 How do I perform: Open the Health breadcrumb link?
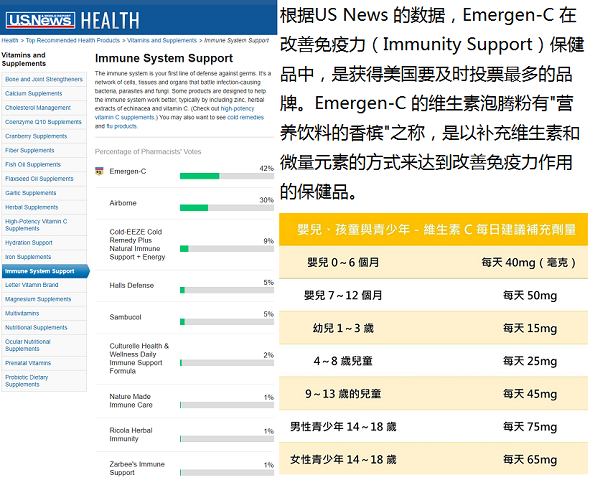pyautogui.click(x=10, y=40)
